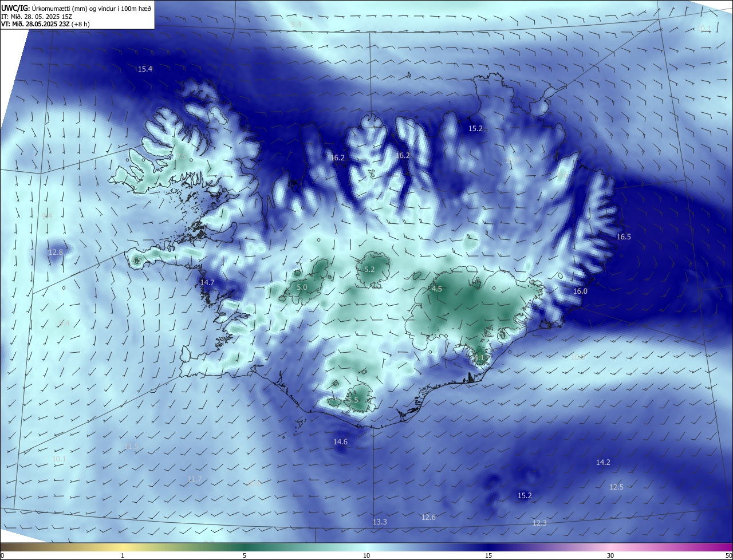
Task: Select the 5.0 value label
Action: 302,287
